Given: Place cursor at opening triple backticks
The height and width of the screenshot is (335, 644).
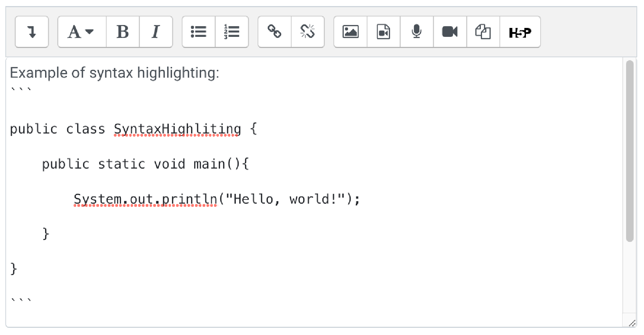Looking at the screenshot, I should pos(21,90).
